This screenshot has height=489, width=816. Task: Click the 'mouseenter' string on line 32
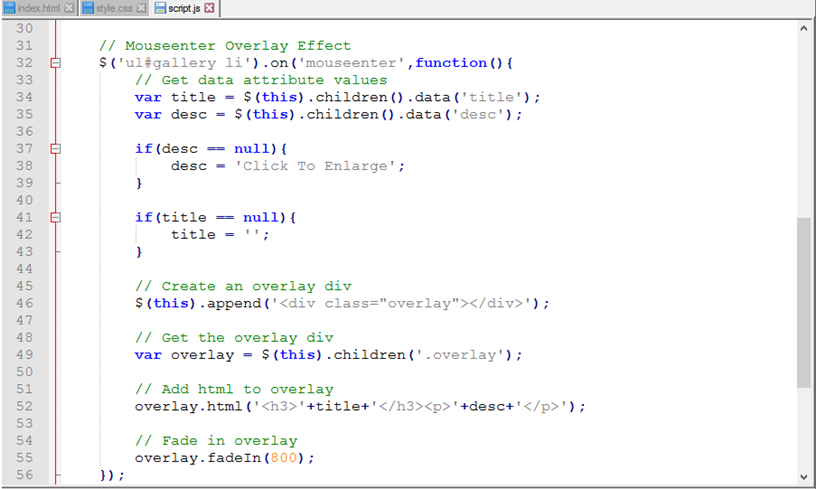[351, 63]
